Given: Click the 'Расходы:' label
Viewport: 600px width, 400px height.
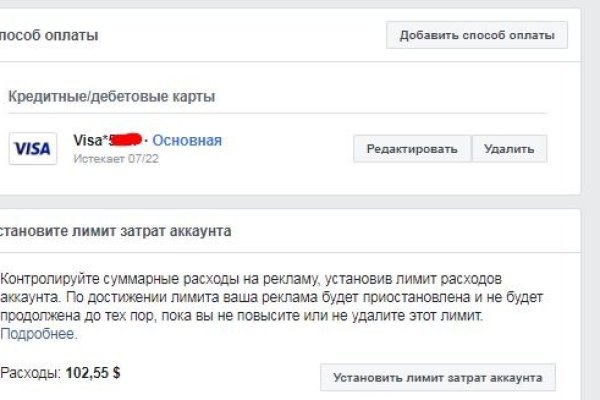Looking at the screenshot, I should (x=30, y=373).
